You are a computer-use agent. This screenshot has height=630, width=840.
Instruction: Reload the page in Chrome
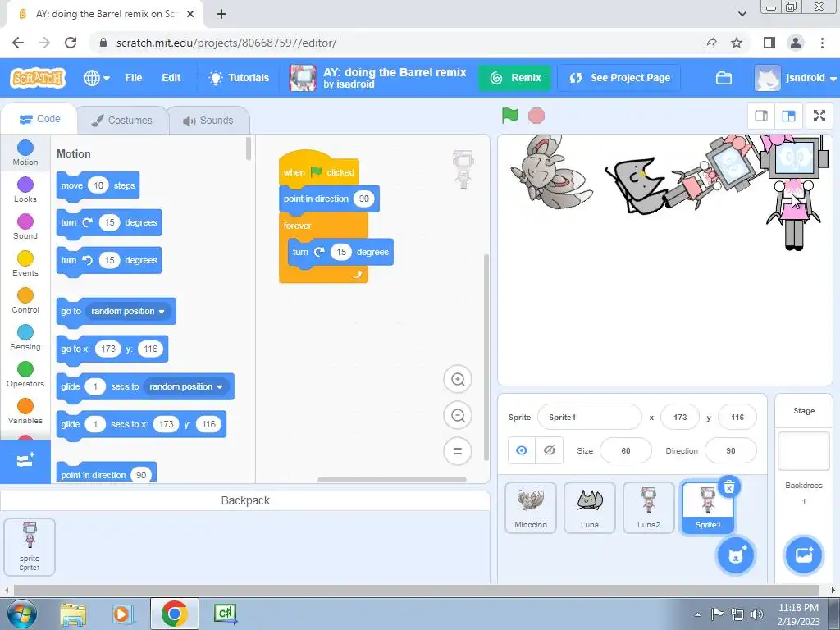pyautogui.click(x=71, y=43)
